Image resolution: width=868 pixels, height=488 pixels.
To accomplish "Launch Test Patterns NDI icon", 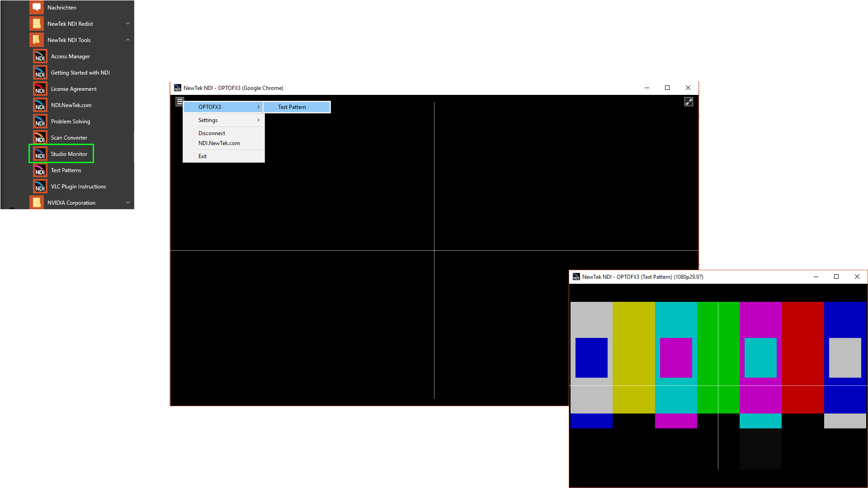I will (x=40, y=170).
